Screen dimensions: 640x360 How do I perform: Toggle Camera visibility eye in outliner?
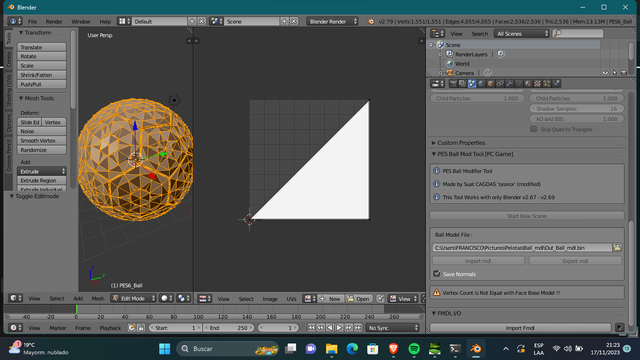[x=605, y=73]
